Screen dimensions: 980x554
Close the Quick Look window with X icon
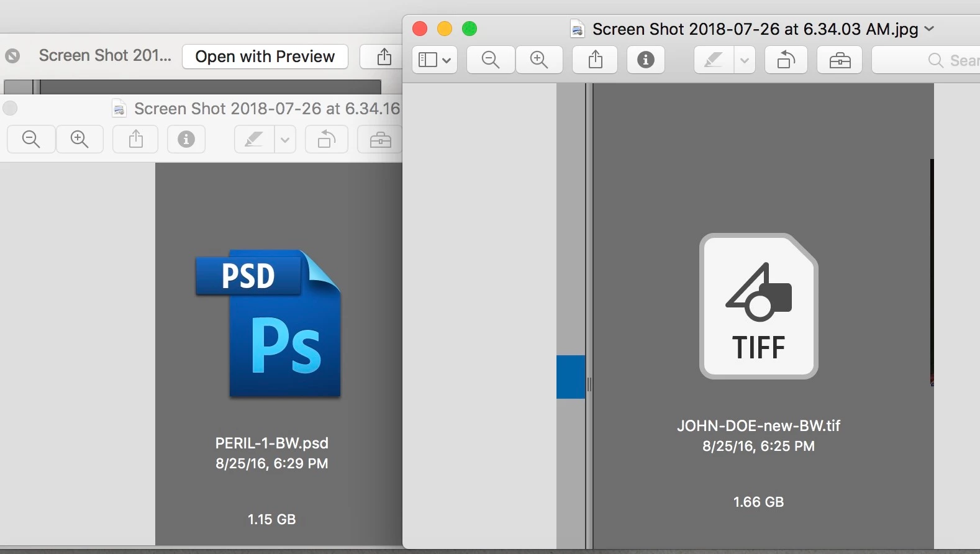(12, 57)
